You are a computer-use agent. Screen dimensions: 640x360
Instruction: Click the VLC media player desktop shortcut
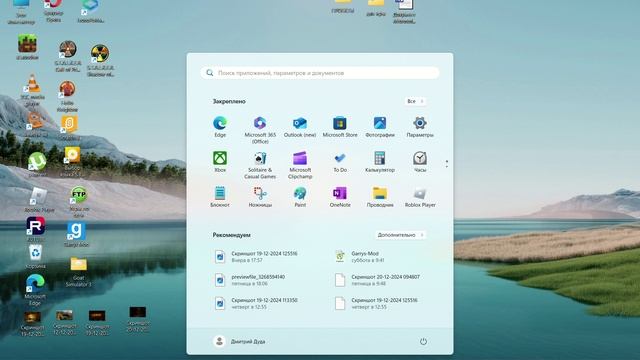(33, 90)
